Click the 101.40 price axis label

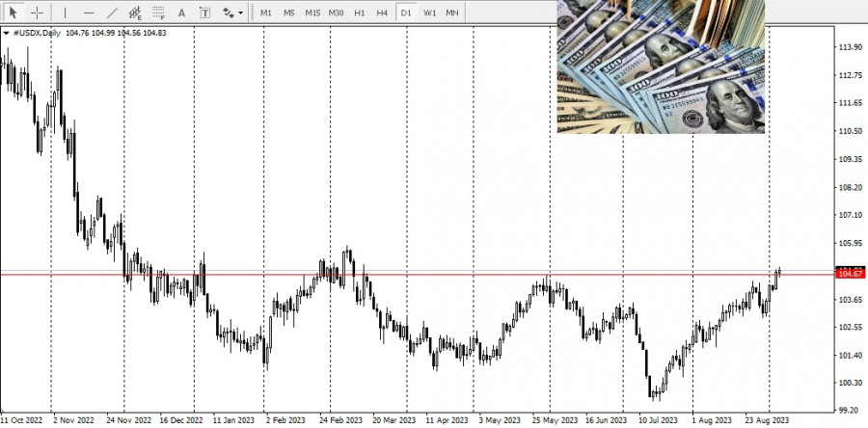pyautogui.click(x=851, y=355)
